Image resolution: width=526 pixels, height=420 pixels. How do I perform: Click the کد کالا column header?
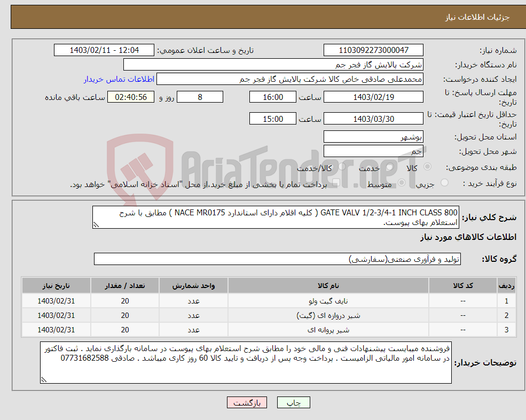[x=463, y=285]
